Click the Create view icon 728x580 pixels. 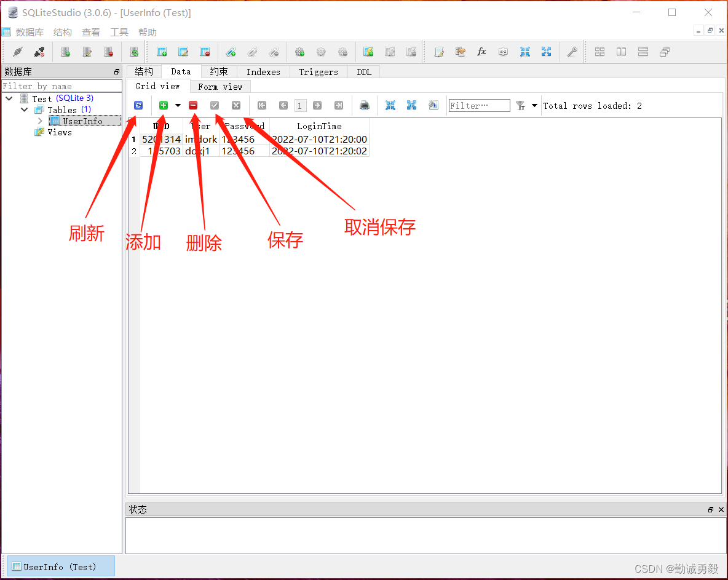pyautogui.click(x=369, y=52)
